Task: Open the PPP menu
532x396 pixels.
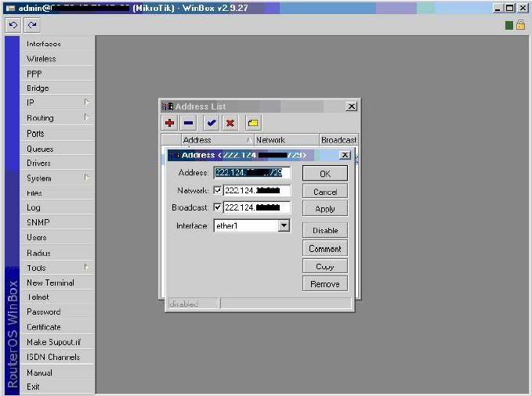Action: [57, 74]
